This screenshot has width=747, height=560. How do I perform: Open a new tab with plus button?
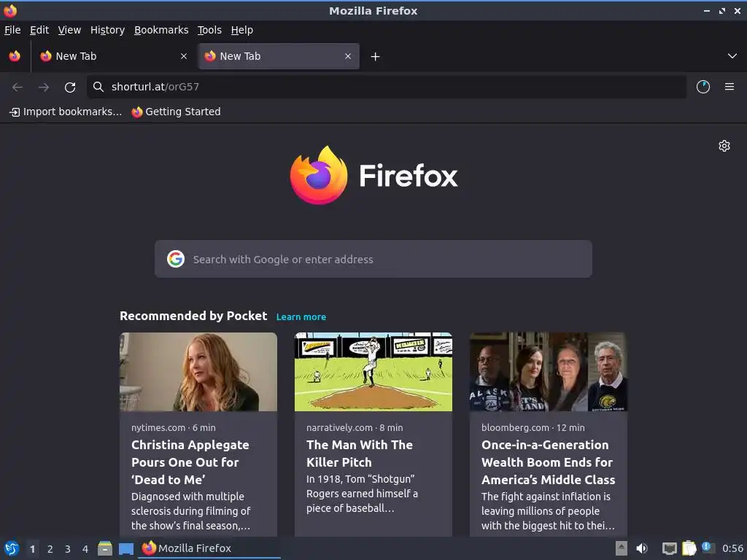[376, 57]
